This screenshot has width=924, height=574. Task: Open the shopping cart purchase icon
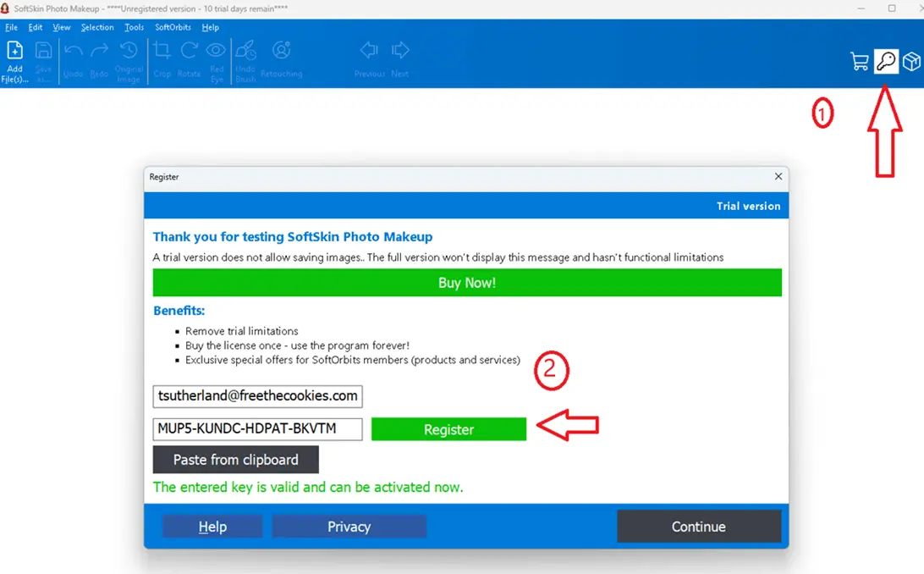click(859, 61)
